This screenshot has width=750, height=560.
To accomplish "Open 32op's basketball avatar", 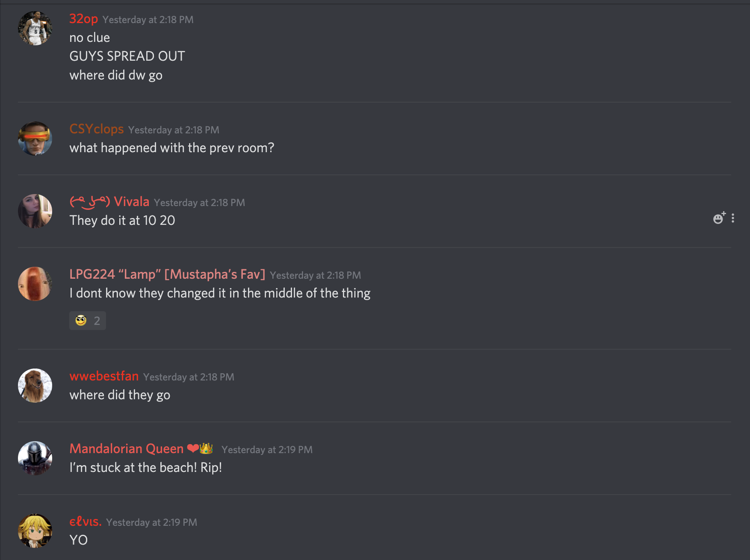I will coord(35,28).
